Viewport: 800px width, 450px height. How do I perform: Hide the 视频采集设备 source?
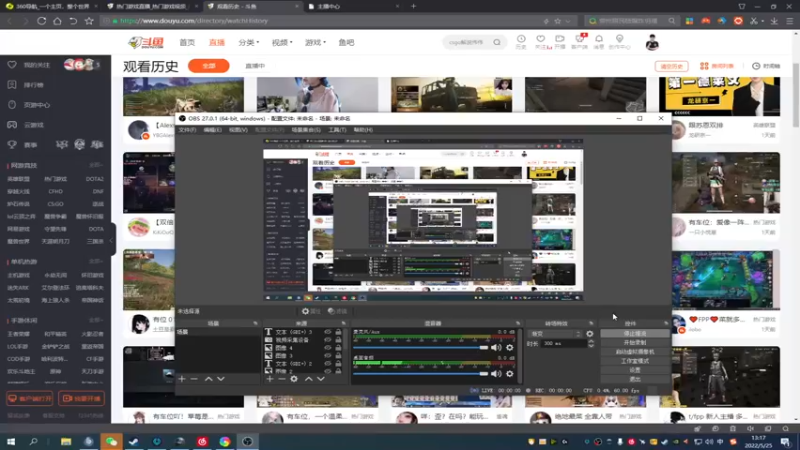coord(328,340)
